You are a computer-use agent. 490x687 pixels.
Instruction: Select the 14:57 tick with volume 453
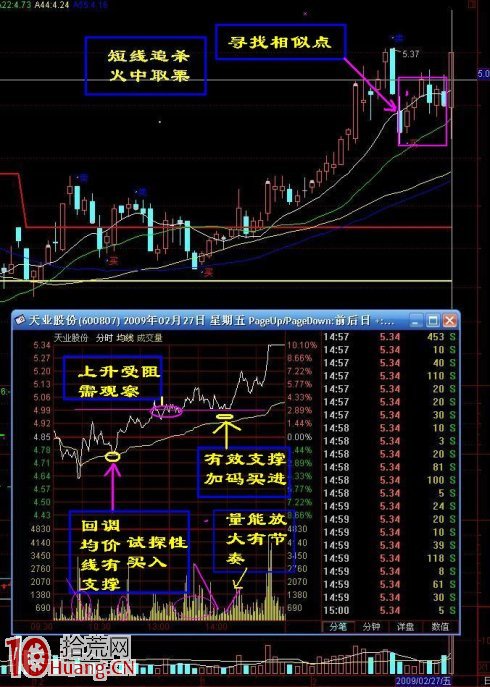click(390, 337)
